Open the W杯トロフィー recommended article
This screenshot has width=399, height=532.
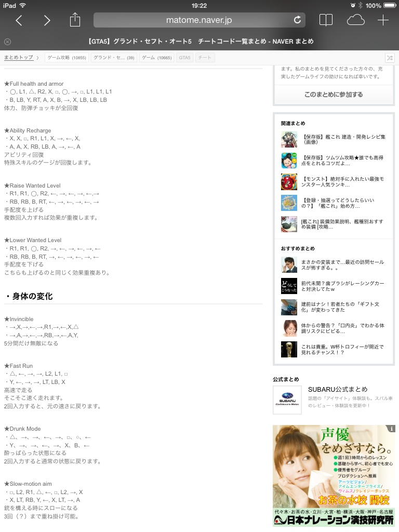tap(342, 350)
